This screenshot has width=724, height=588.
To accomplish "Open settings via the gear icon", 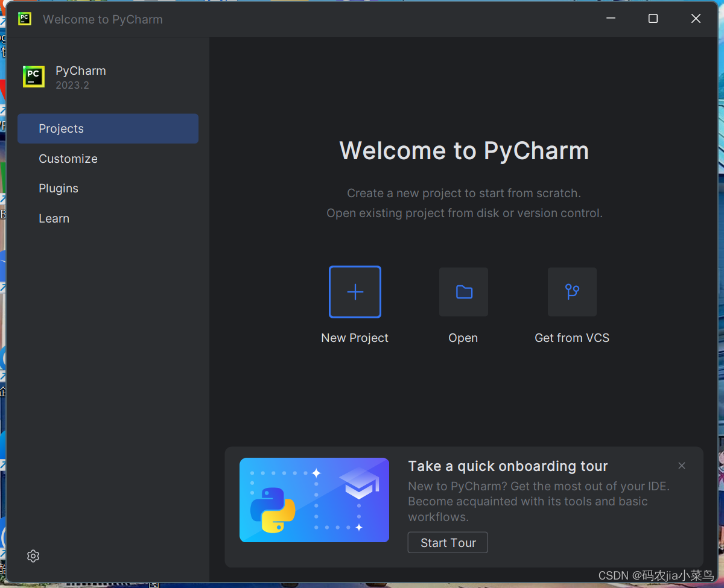I will coord(33,556).
